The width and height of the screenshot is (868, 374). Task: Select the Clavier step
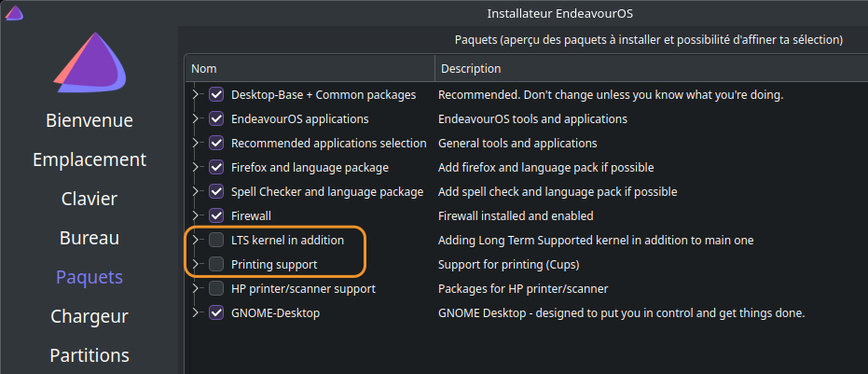tap(90, 199)
